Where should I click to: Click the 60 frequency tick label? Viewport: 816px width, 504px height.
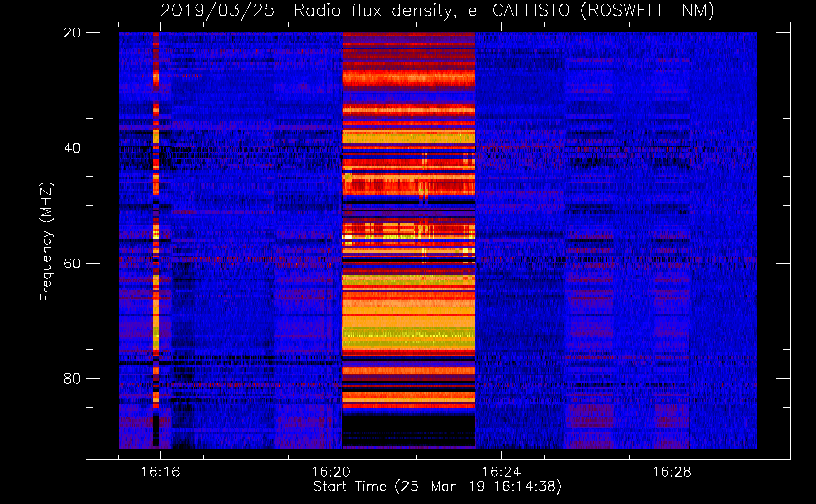tap(72, 263)
